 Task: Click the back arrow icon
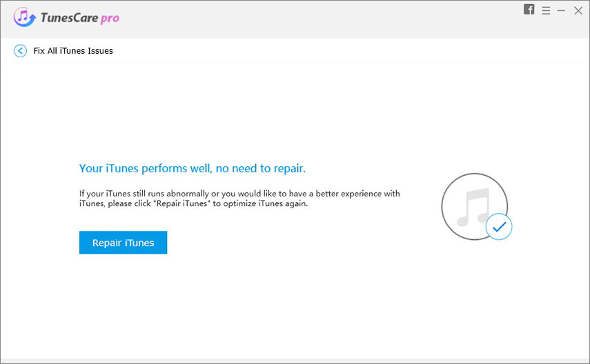(x=20, y=51)
